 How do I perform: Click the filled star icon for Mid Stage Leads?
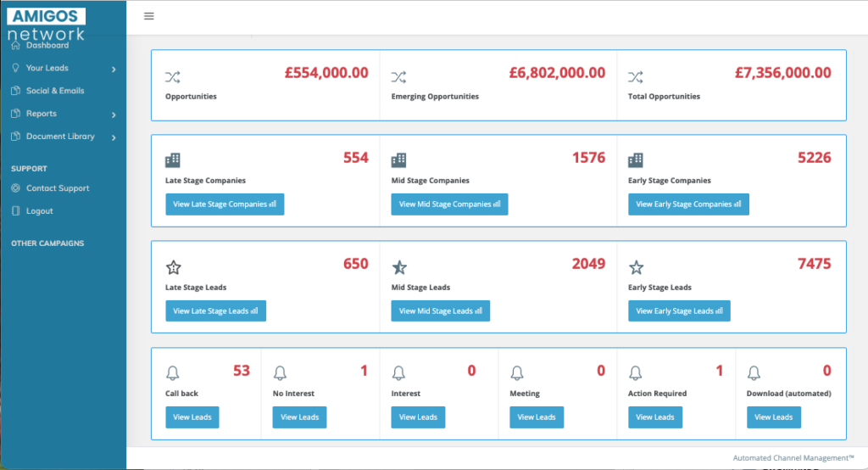399,267
